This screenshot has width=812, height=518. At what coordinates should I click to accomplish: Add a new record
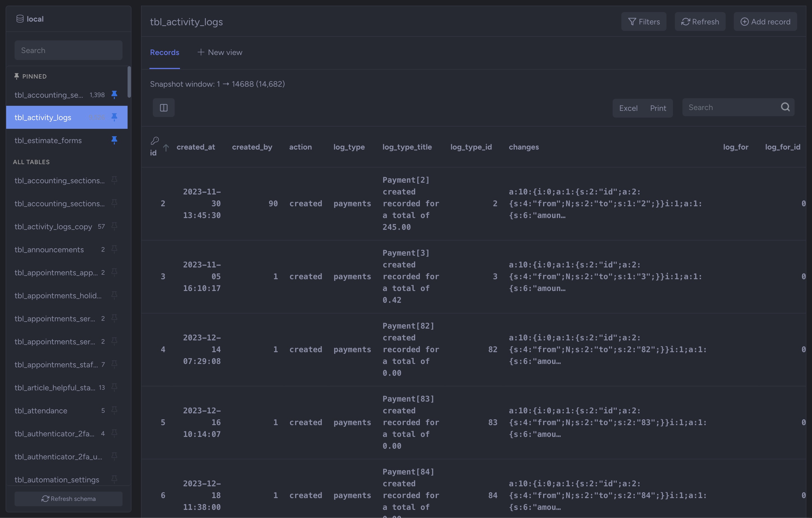click(765, 22)
